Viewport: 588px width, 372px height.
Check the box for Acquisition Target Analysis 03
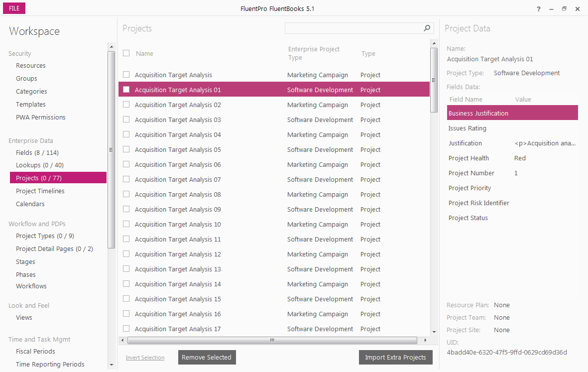tap(126, 120)
